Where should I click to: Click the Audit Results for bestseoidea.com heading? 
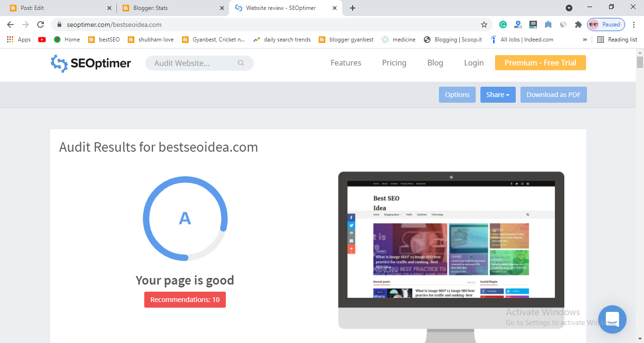[158, 147]
